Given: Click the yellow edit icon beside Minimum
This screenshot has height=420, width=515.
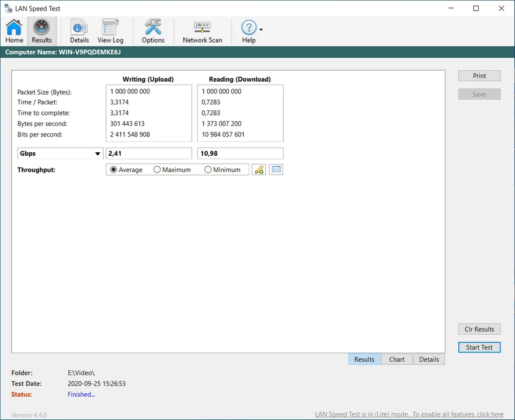Looking at the screenshot, I should (x=259, y=170).
